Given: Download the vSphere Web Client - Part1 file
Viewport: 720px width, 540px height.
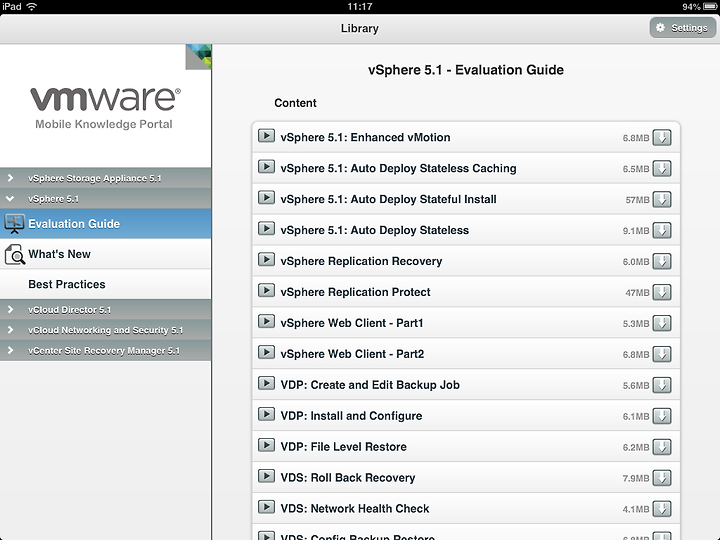Looking at the screenshot, I should pos(662,323).
